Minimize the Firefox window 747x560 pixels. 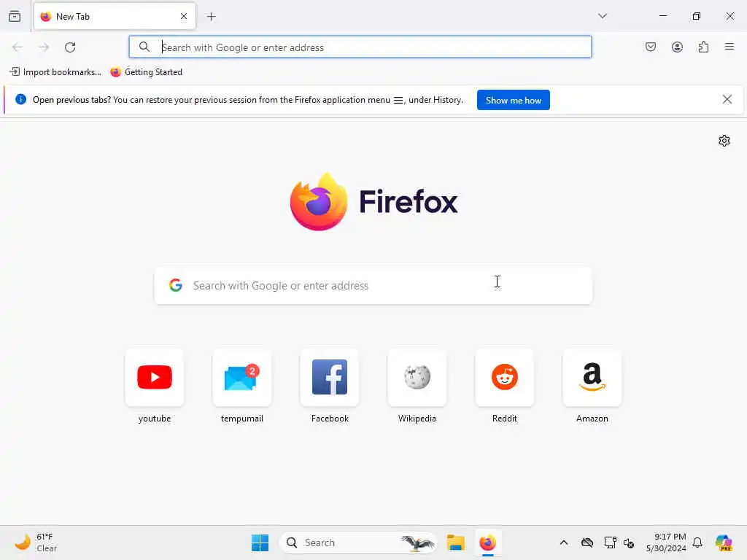pyautogui.click(x=662, y=16)
